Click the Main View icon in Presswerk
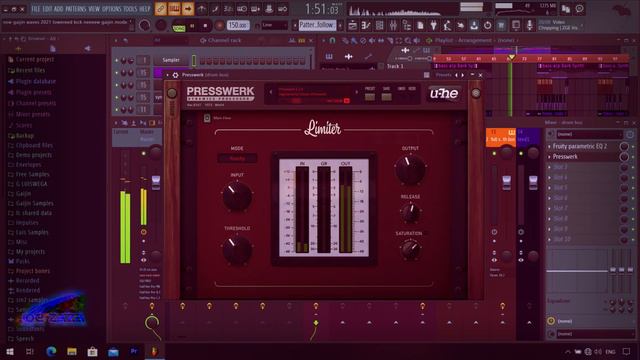 pos(207,118)
